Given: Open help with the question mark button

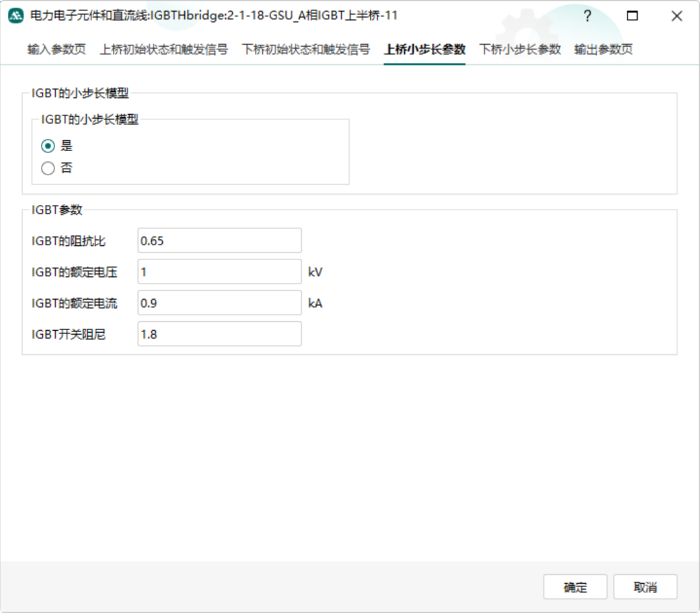Looking at the screenshot, I should [x=588, y=16].
